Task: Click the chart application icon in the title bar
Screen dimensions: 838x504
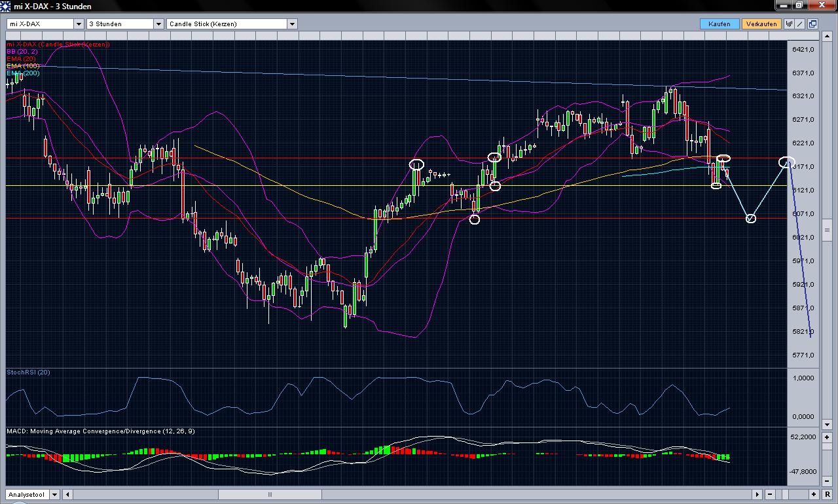Action: [x=5, y=5]
